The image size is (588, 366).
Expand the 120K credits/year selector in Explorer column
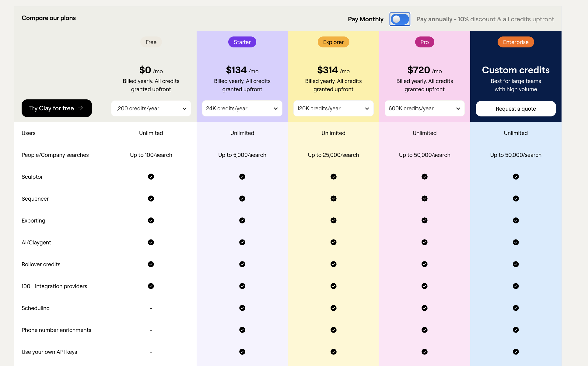(333, 108)
